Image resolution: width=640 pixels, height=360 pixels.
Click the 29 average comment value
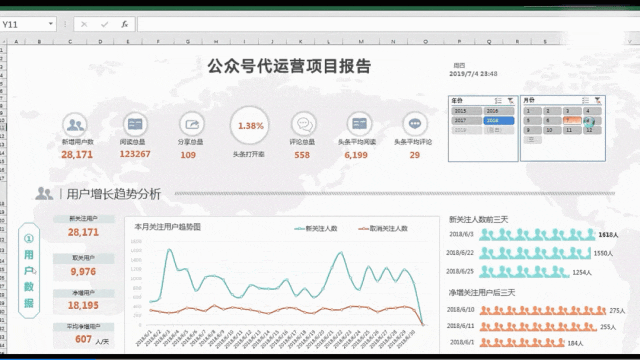415,155
